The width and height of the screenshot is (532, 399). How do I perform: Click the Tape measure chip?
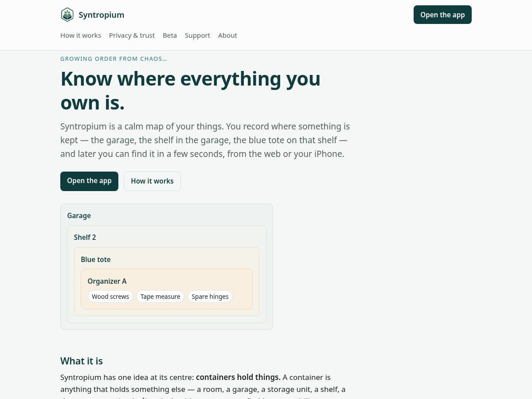click(160, 297)
